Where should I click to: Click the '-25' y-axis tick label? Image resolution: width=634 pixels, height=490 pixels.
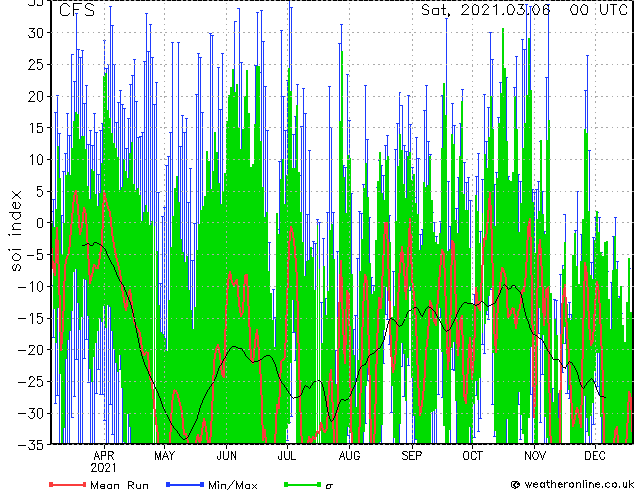(x=31, y=381)
